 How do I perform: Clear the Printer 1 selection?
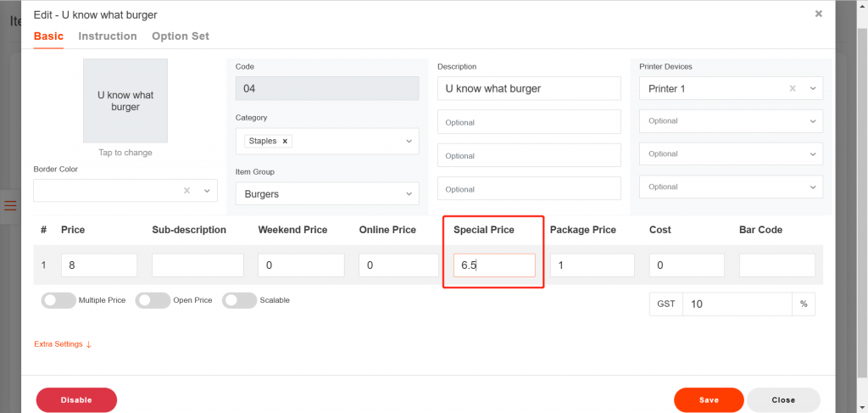click(793, 88)
